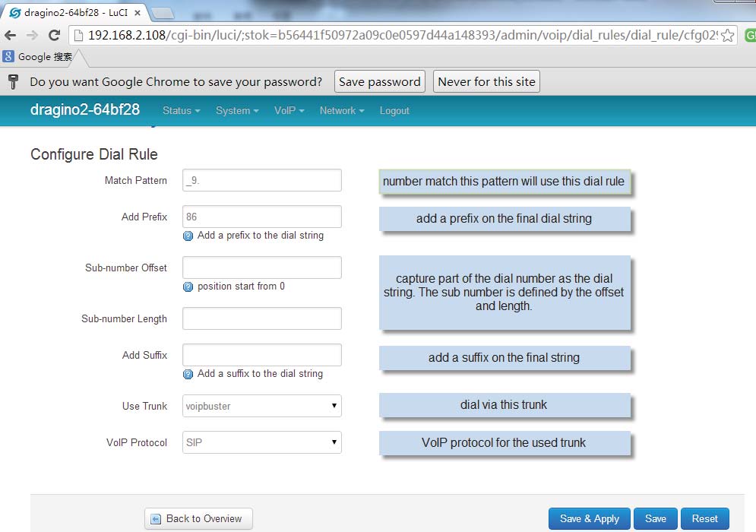Click Back to Overview button

(x=198, y=518)
